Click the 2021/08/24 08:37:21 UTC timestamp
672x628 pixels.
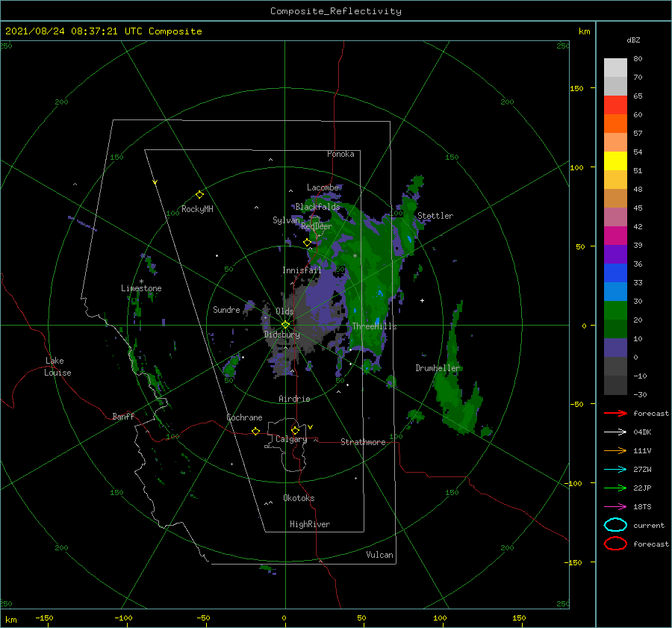click(103, 31)
